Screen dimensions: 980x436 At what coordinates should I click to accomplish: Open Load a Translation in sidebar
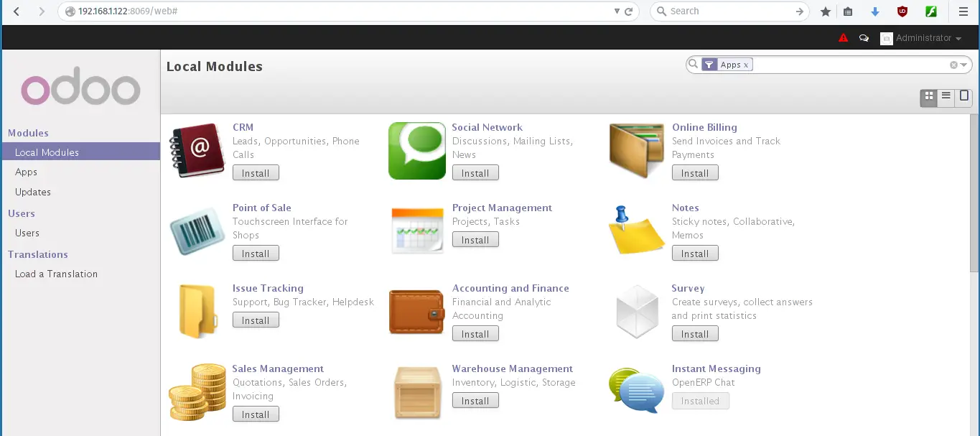[x=56, y=274]
